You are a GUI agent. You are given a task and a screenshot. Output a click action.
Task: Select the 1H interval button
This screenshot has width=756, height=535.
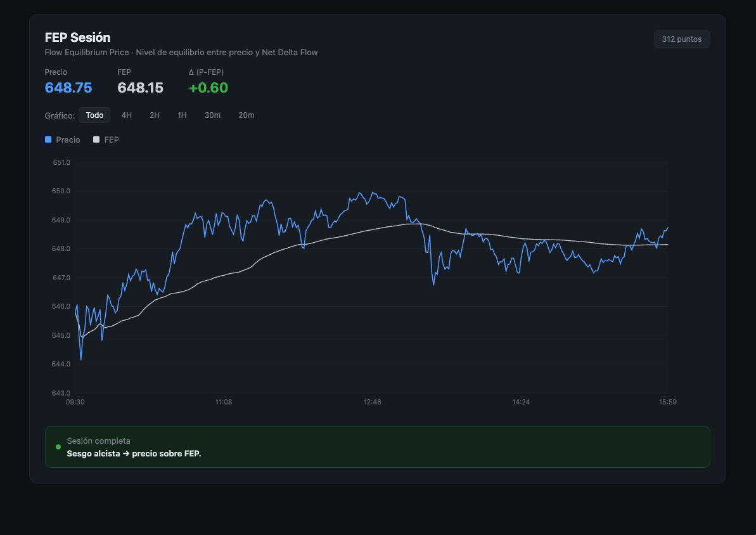(x=182, y=115)
